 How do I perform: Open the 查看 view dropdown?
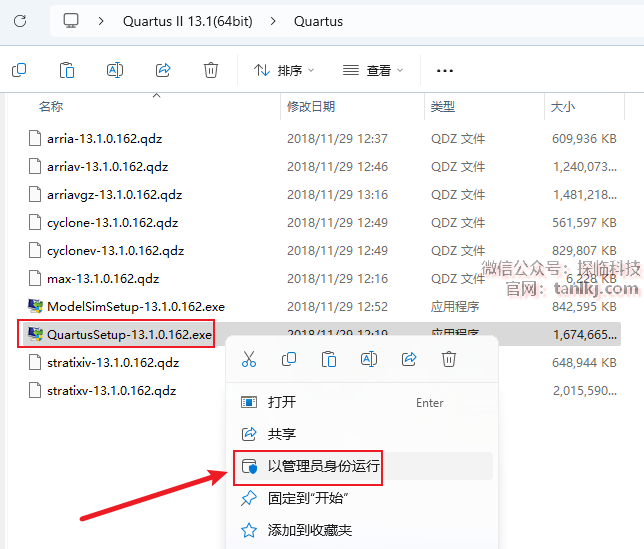coord(373,71)
